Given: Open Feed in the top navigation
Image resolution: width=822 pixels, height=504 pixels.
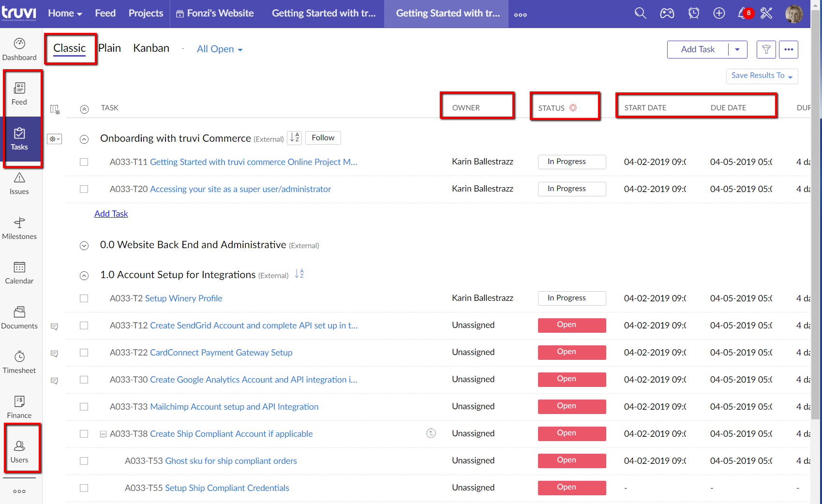Looking at the screenshot, I should pos(105,14).
